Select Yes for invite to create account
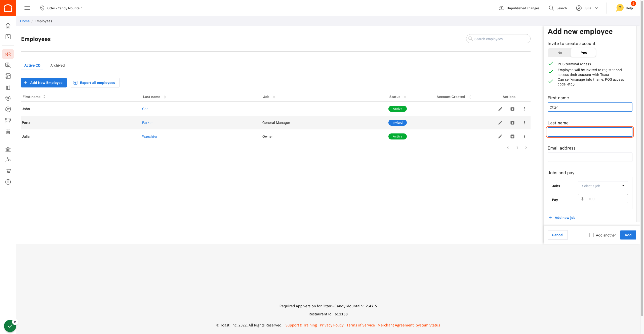Image resolution: width=644 pixels, height=334 pixels. pos(584,53)
